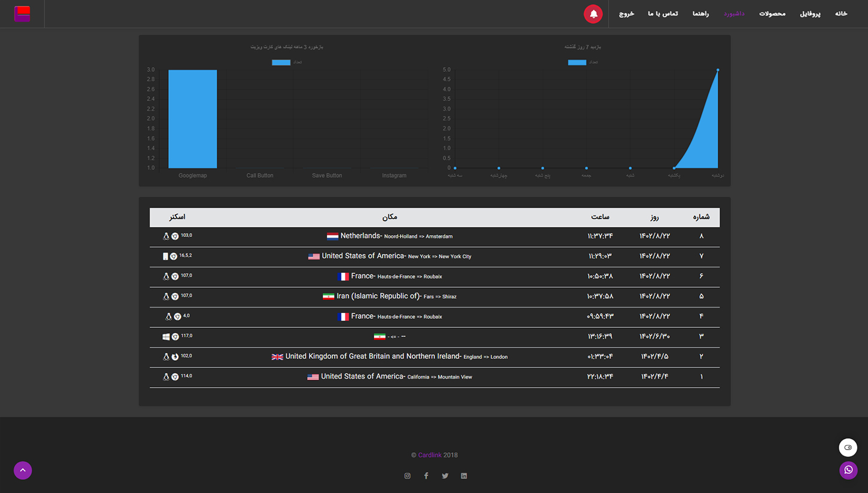
Task: Open WhatsApp chat floating button
Action: pos(848,470)
